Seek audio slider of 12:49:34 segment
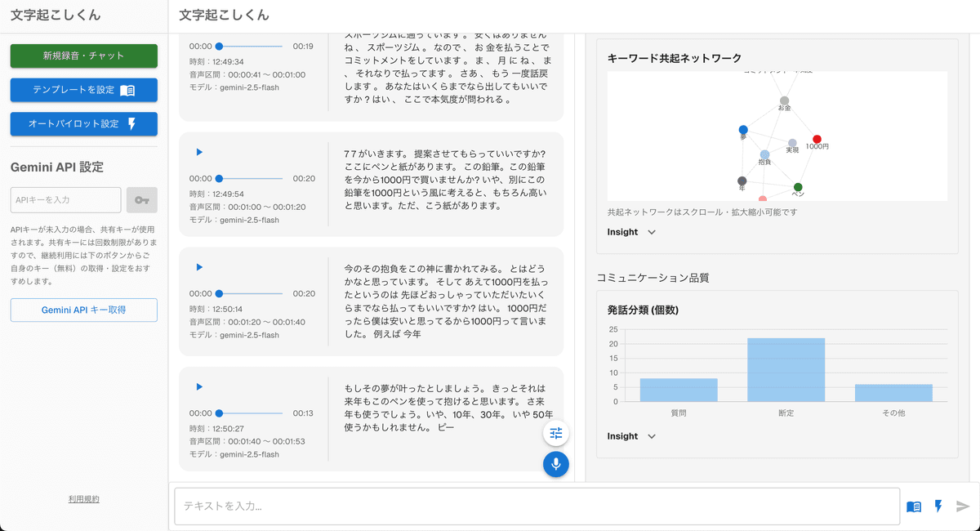The width and height of the screenshot is (980, 531). click(x=251, y=47)
